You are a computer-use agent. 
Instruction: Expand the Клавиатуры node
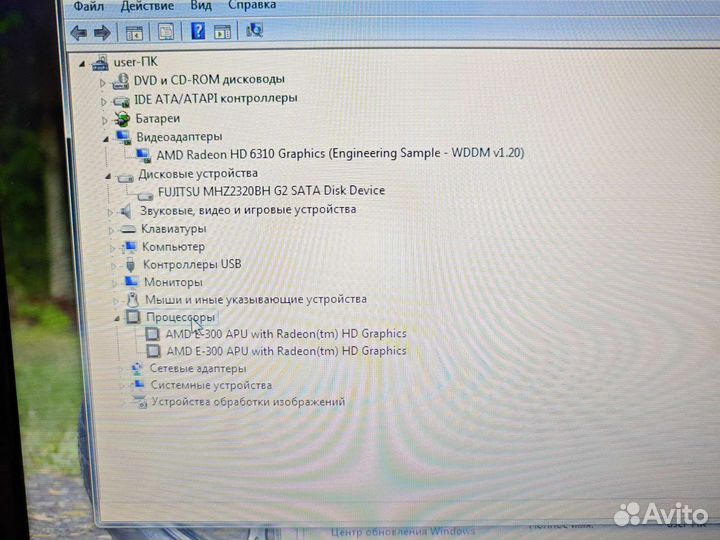[x=111, y=230]
